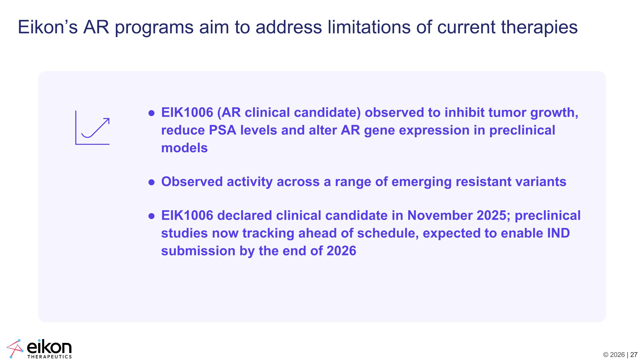The image size is (644, 362).
Task: Click "November 2025" in the third bullet
Action: [457, 215]
